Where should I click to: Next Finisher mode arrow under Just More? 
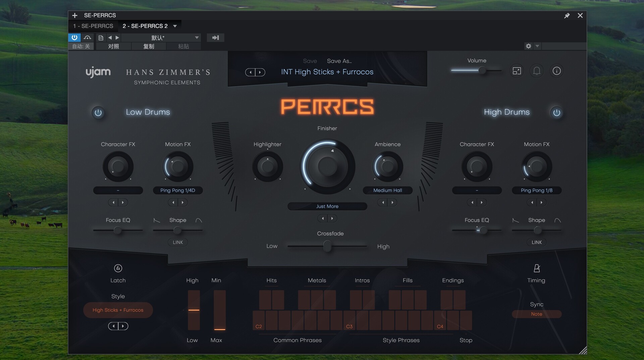(x=332, y=218)
